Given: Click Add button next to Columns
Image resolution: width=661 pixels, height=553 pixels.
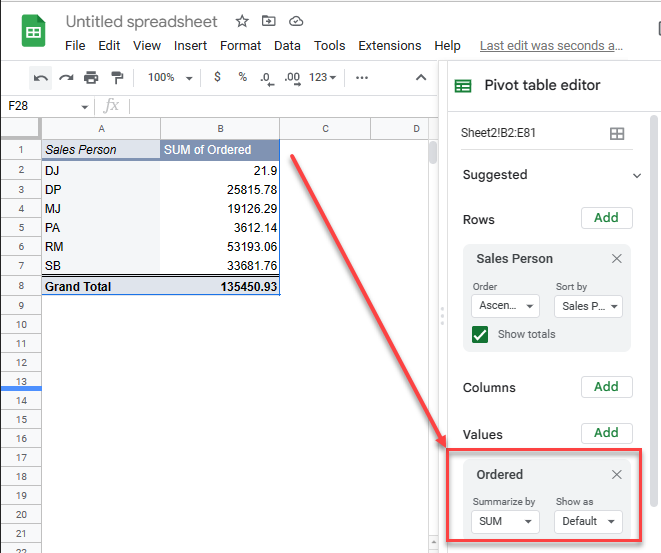Looking at the screenshot, I should click(x=606, y=387).
